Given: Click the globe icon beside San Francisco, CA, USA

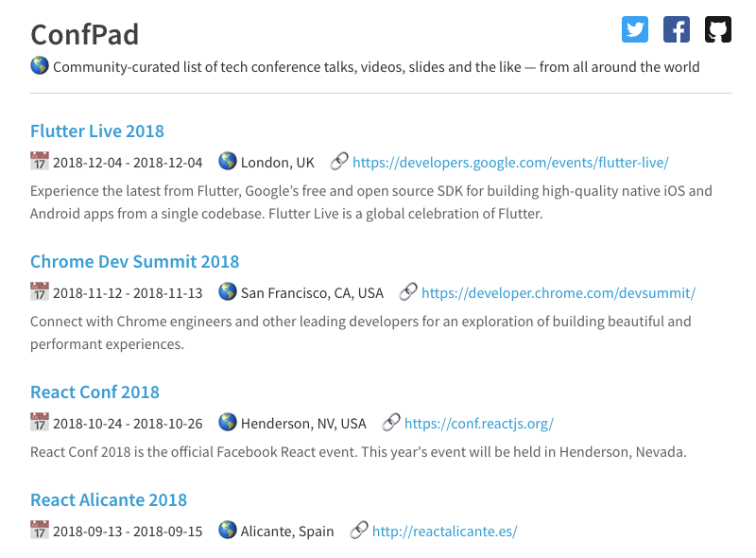Looking at the screenshot, I should (x=228, y=292).
